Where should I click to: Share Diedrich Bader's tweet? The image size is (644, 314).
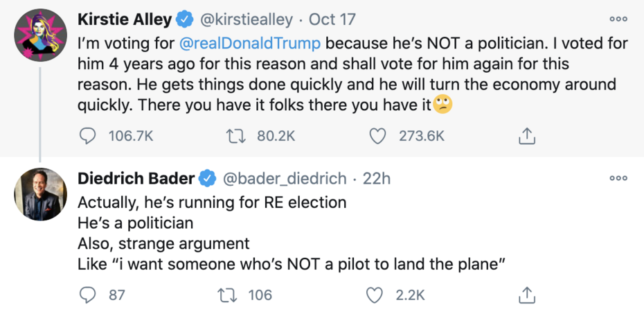(527, 295)
